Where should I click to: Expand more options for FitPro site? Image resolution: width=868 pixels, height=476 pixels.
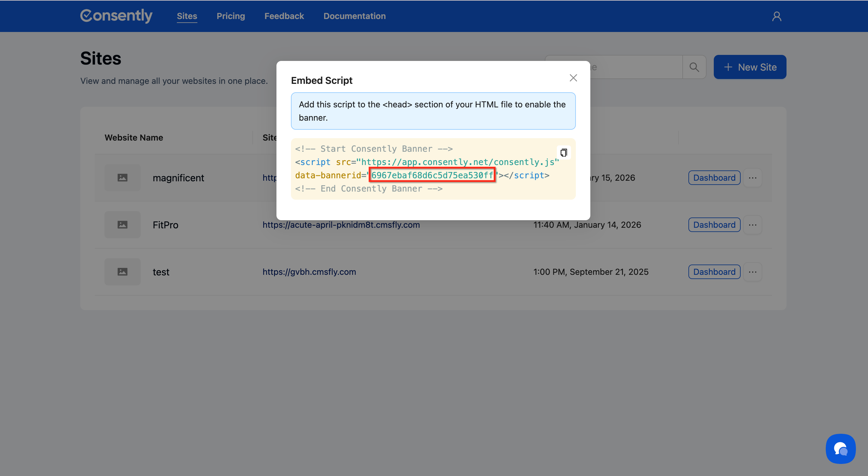[x=752, y=225]
